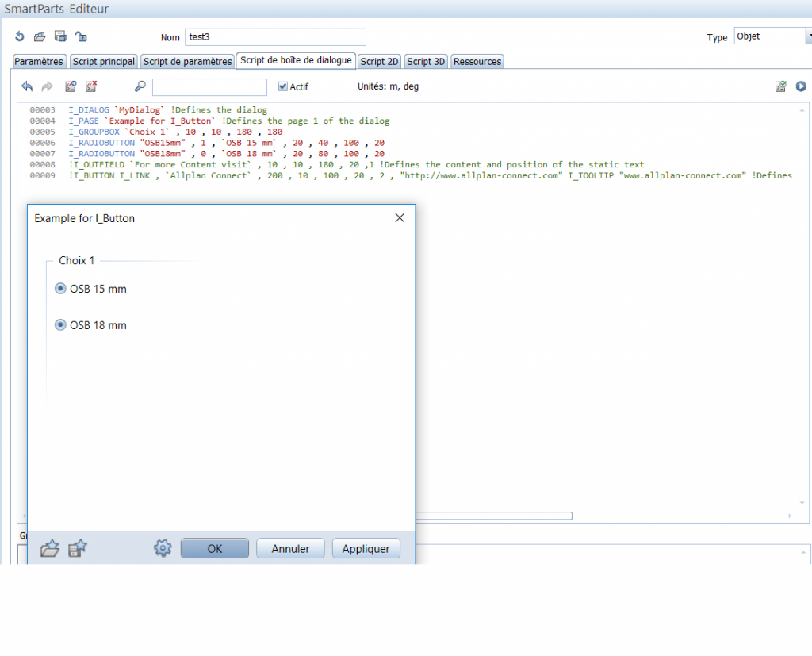
Task: Click the Appliquer button
Action: [x=366, y=548]
